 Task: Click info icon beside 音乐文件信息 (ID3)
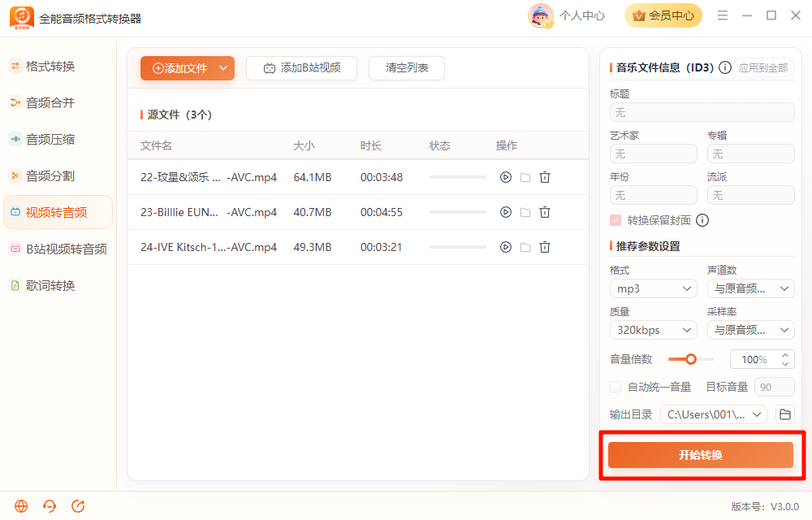point(725,67)
